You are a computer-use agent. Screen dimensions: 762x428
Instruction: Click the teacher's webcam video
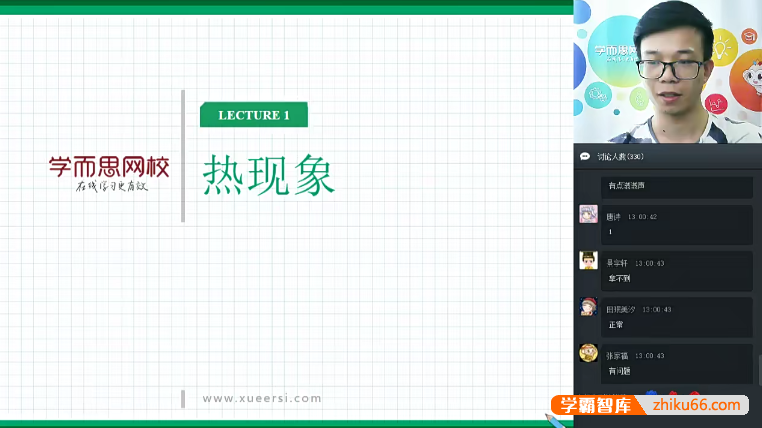(x=668, y=71)
